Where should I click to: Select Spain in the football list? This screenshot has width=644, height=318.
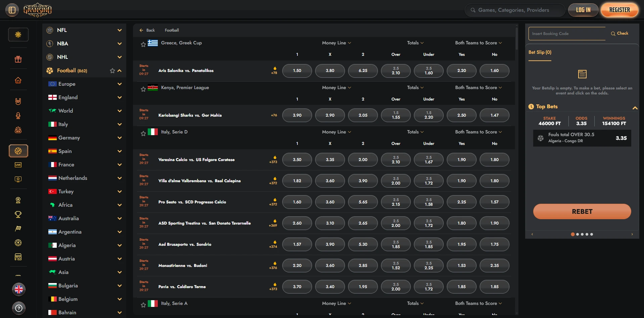tap(65, 151)
